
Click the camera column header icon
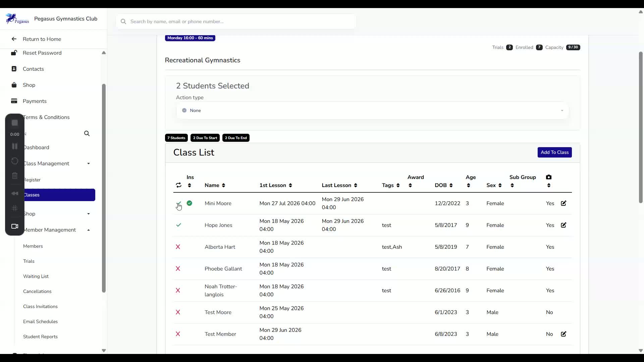pyautogui.click(x=549, y=177)
